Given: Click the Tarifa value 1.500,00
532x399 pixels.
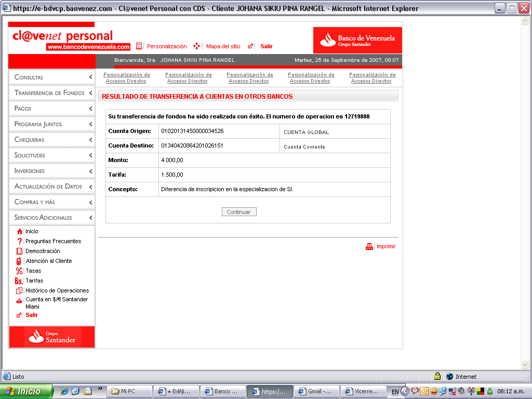Looking at the screenshot, I should (x=172, y=175).
